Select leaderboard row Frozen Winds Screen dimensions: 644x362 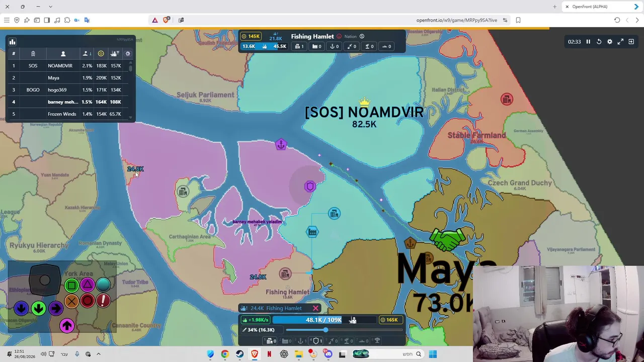[67, 114]
